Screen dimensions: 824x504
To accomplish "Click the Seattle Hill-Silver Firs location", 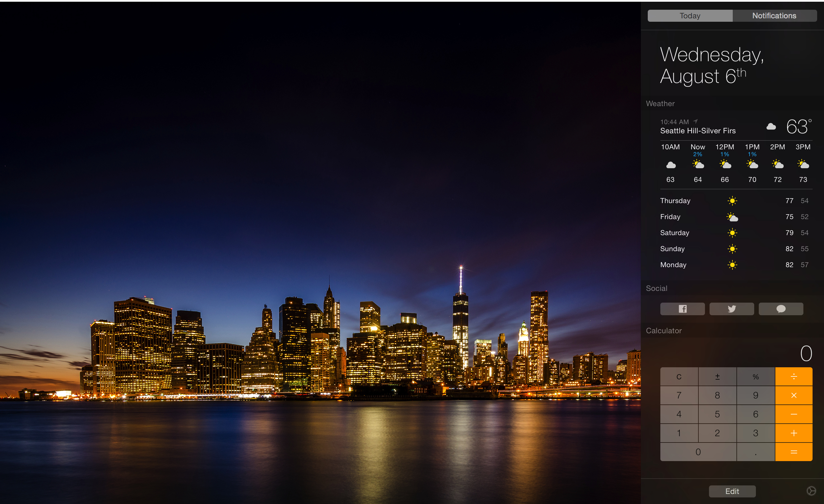I will click(x=698, y=131).
